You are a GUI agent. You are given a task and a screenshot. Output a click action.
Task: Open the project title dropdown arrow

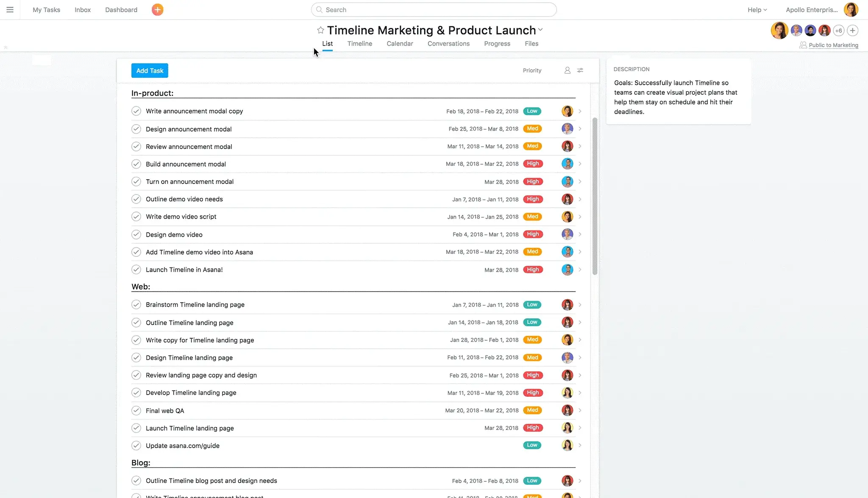coord(540,30)
